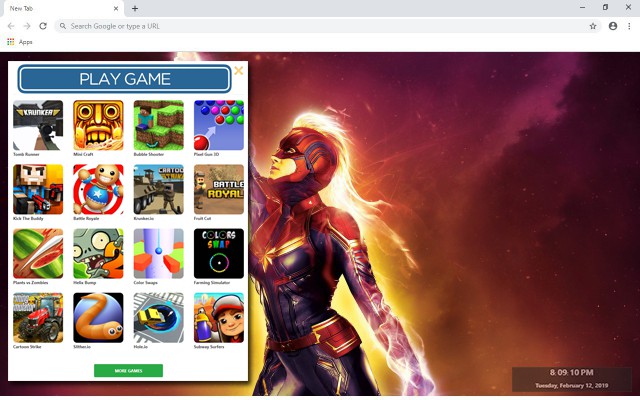Launch the black hole swallowing car icon
Viewport: 640px width, 400px height.
(159, 318)
